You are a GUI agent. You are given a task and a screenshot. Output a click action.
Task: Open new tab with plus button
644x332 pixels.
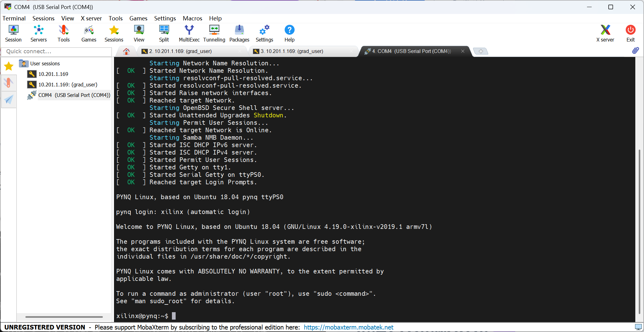(481, 51)
